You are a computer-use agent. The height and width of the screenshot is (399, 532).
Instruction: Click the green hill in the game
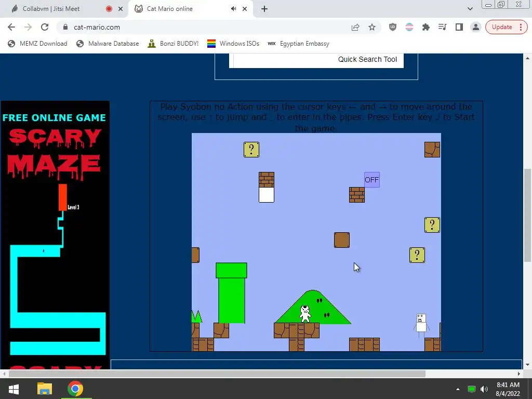pos(313,307)
